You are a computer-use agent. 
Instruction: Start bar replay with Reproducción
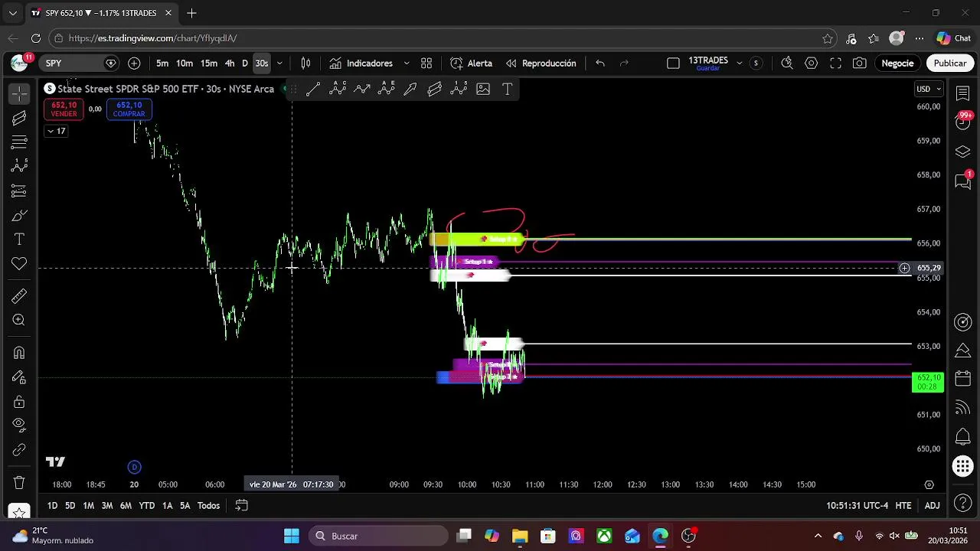coord(541,64)
